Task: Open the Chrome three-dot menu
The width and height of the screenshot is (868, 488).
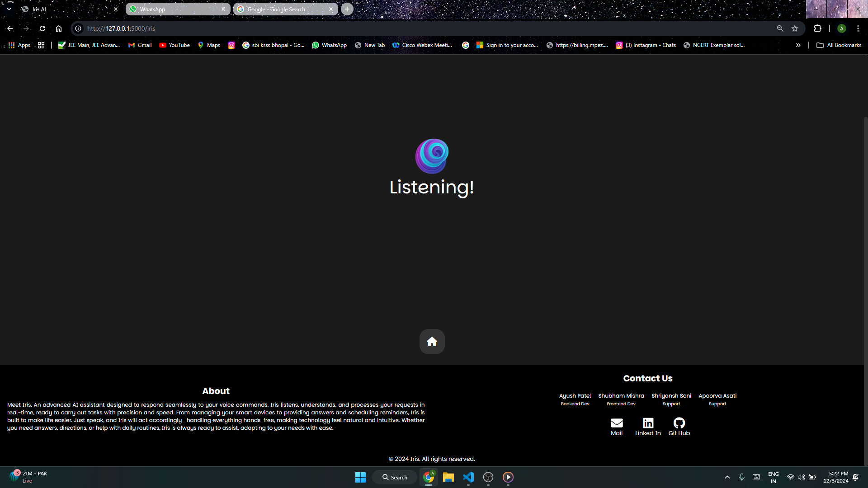Action: [x=858, y=28]
